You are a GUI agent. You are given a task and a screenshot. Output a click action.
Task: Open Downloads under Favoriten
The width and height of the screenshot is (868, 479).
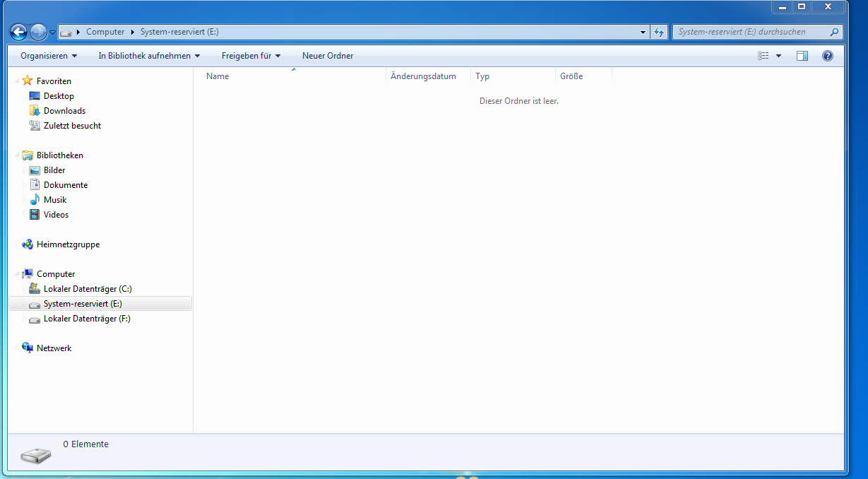(x=64, y=111)
